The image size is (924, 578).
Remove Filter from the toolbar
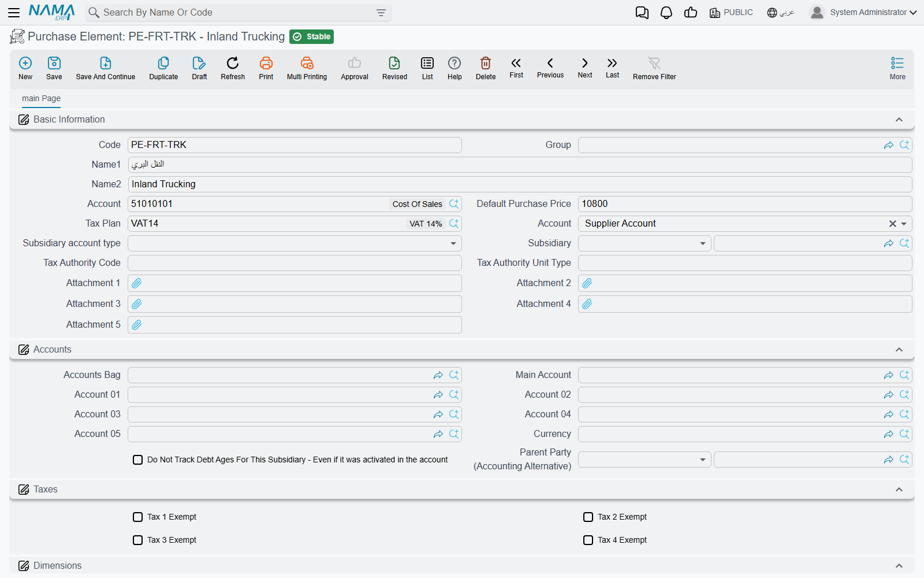click(654, 68)
